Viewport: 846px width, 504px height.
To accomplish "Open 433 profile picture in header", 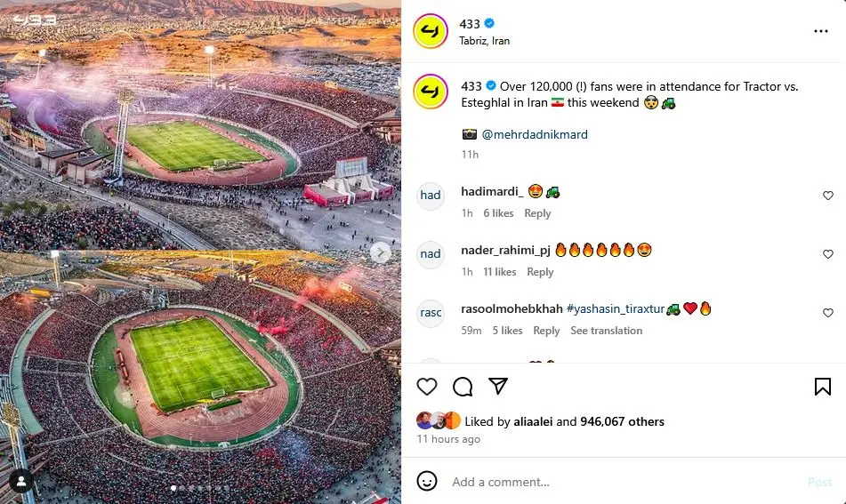I will pos(431,31).
